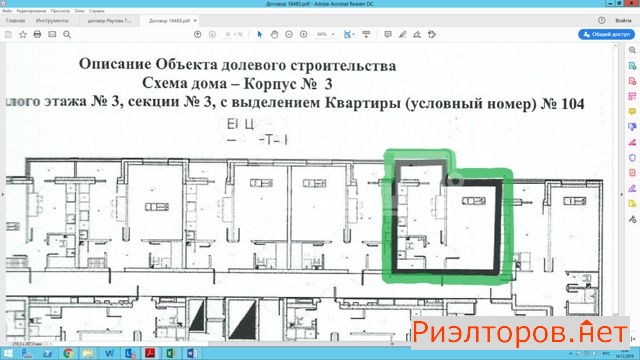Viewport: 640px width, 360px height.
Task: Add a sticky note comment
Action: (x=388, y=35)
